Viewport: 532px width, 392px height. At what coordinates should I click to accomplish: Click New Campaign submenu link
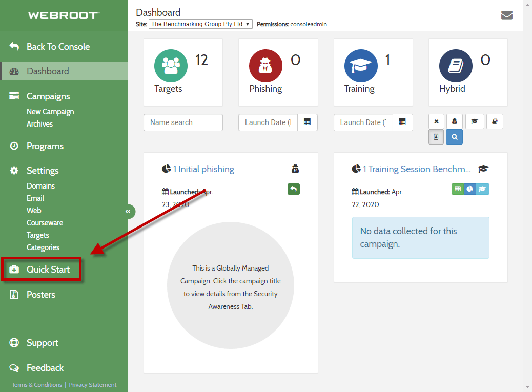tap(50, 112)
